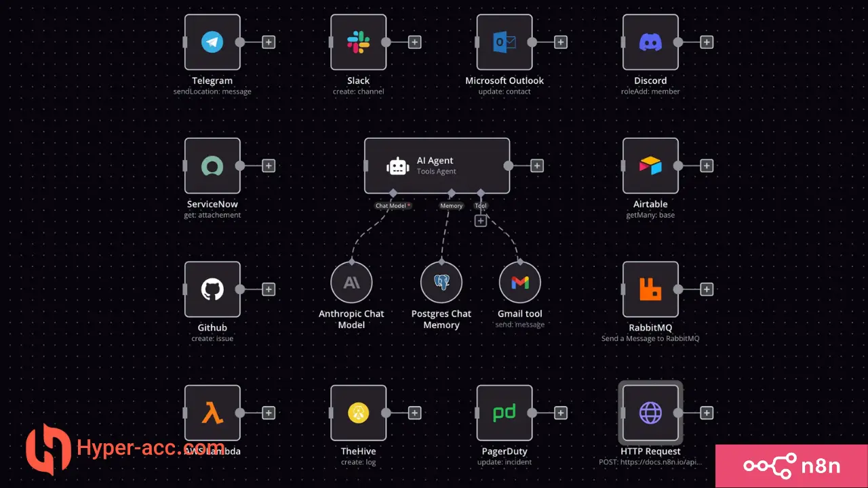Select the Telegram node icon

[212, 42]
